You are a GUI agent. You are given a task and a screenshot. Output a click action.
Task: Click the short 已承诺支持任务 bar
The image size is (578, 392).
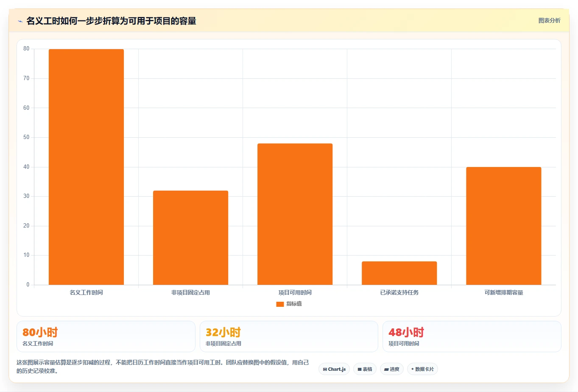(x=399, y=273)
